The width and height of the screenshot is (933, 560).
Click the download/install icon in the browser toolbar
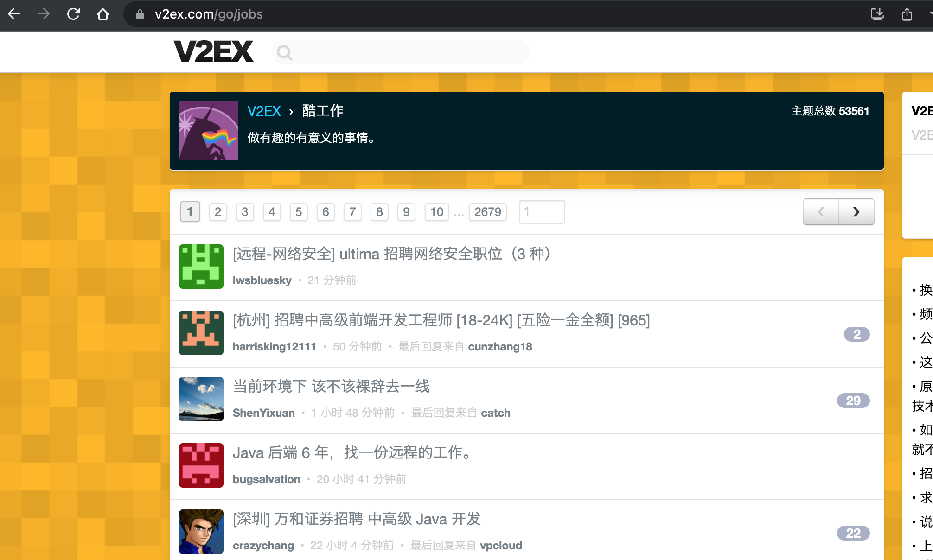point(877,14)
